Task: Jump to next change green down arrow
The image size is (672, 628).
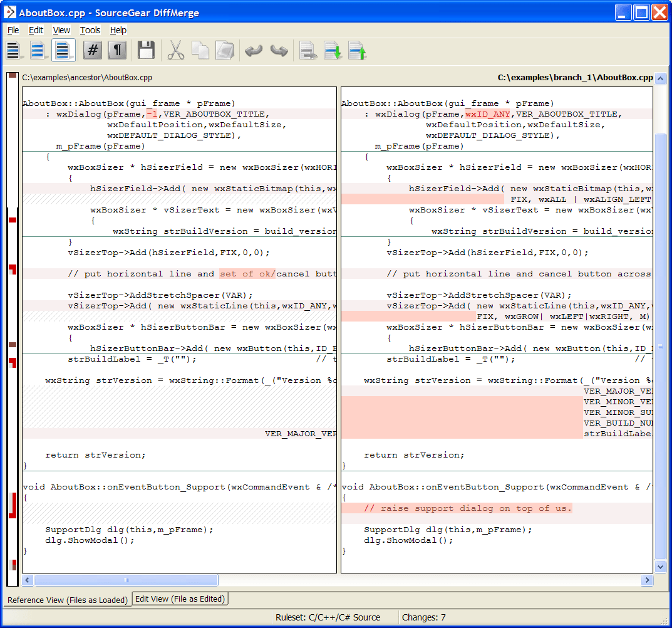Action: click(x=333, y=50)
